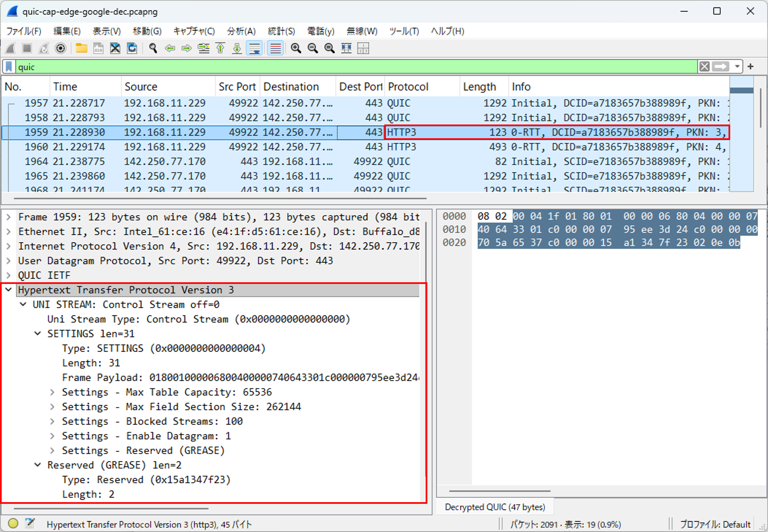Select packet 1960 in packet list
Image resolution: width=768 pixels, height=532 pixels.
(x=365, y=147)
